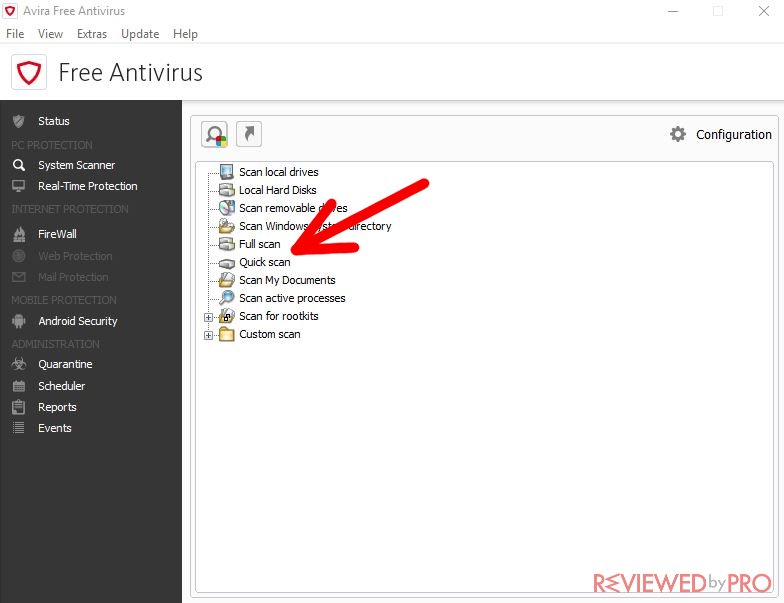Select Full scan profile
The width and height of the screenshot is (784, 603).
pyautogui.click(x=260, y=244)
